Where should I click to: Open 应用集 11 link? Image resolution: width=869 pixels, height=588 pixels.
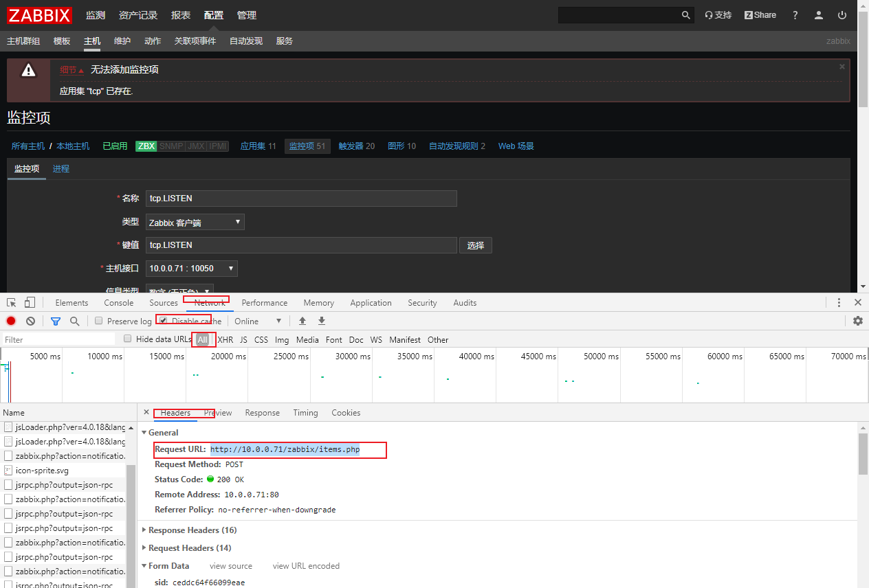[258, 146]
